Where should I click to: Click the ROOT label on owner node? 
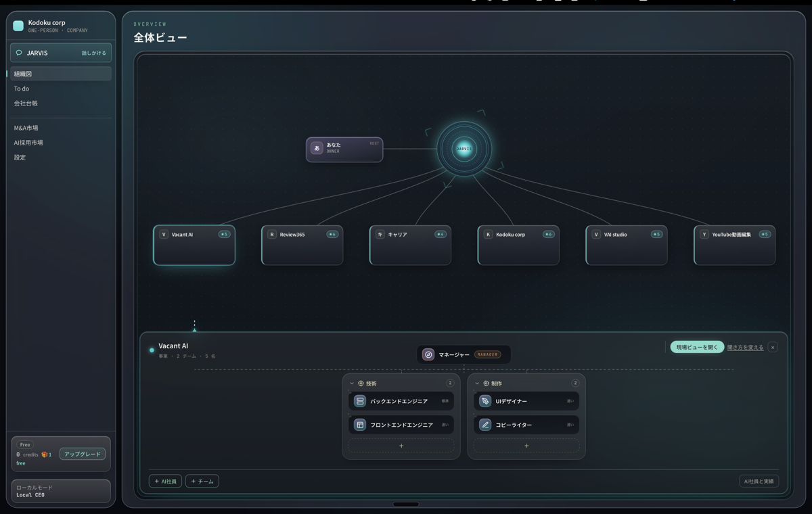pos(374,143)
